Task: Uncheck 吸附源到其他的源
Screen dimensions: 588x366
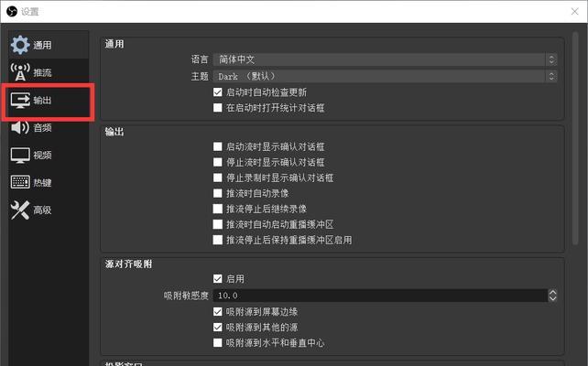Action: coord(217,328)
